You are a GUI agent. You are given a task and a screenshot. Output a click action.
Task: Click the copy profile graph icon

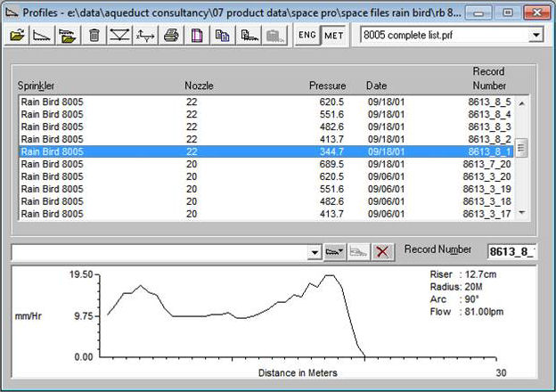[x=249, y=35]
